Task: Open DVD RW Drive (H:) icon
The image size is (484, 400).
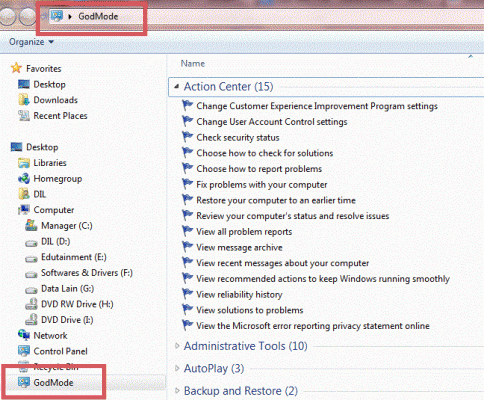Action: click(31, 304)
